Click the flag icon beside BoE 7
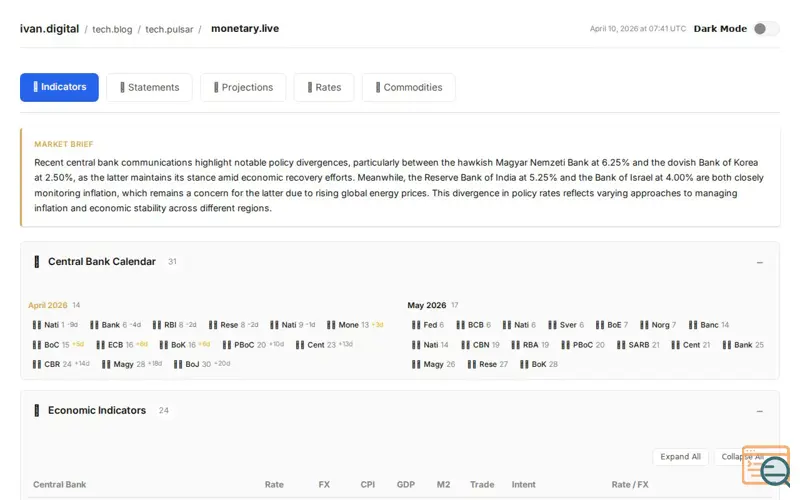 600,325
